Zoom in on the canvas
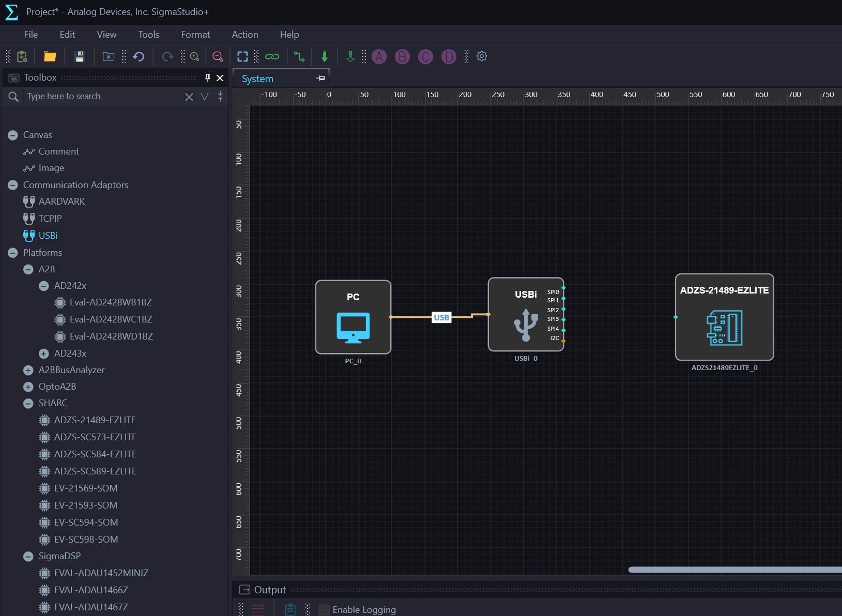 pyautogui.click(x=195, y=56)
